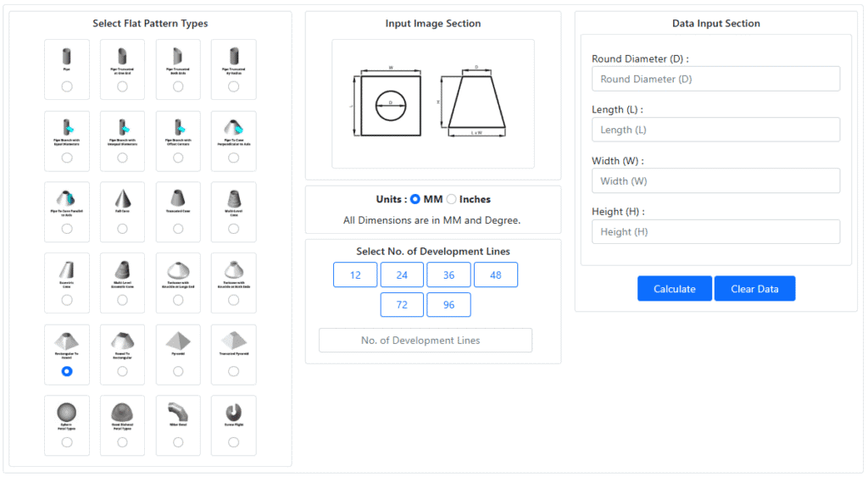This screenshot has width=868, height=477.
Task: Click the full Pyramid shape icon
Action: coord(178,341)
